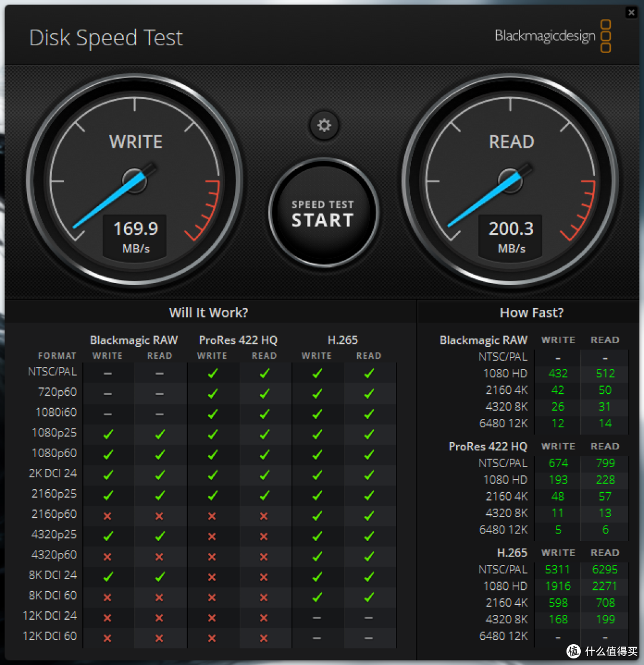Click Blackmagic RAW 1080 HD read value 512
Image resolution: width=644 pixels, height=665 pixels.
[x=605, y=373]
